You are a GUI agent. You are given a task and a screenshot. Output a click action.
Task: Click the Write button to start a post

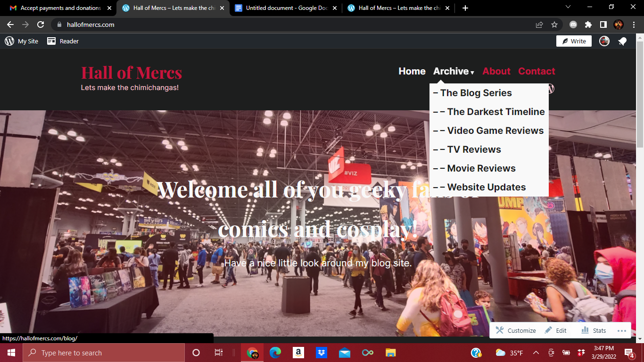point(573,41)
